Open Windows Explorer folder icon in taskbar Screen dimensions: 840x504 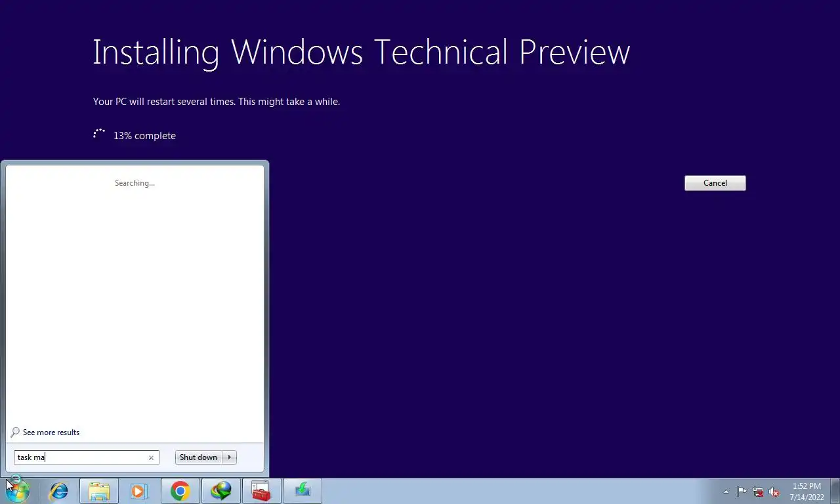(99, 491)
